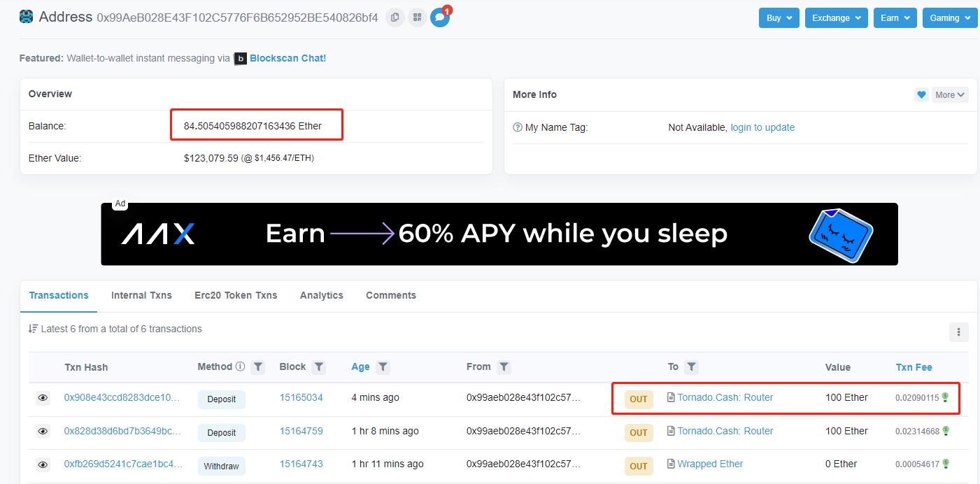This screenshot has width=980, height=484.
Task: Click the From column filter icon
Action: pos(504,367)
